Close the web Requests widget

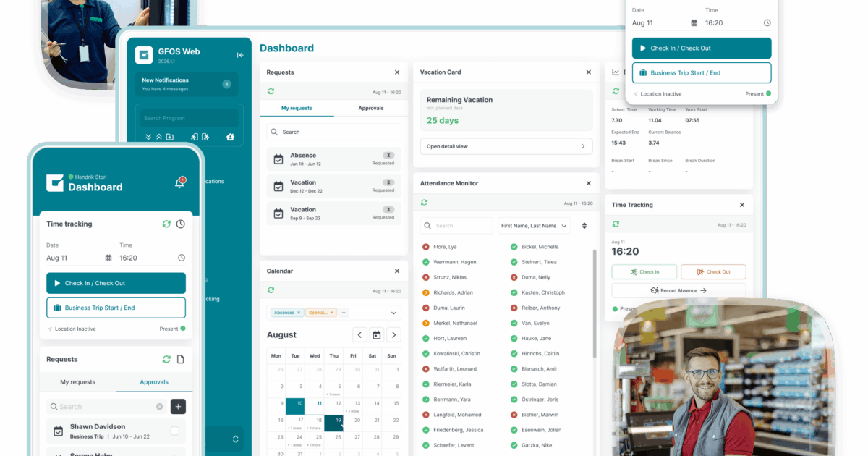tap(397, 72)
